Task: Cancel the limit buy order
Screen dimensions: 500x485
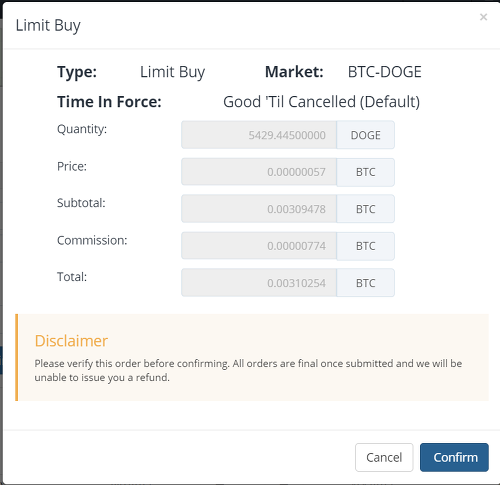Action: 384,457
